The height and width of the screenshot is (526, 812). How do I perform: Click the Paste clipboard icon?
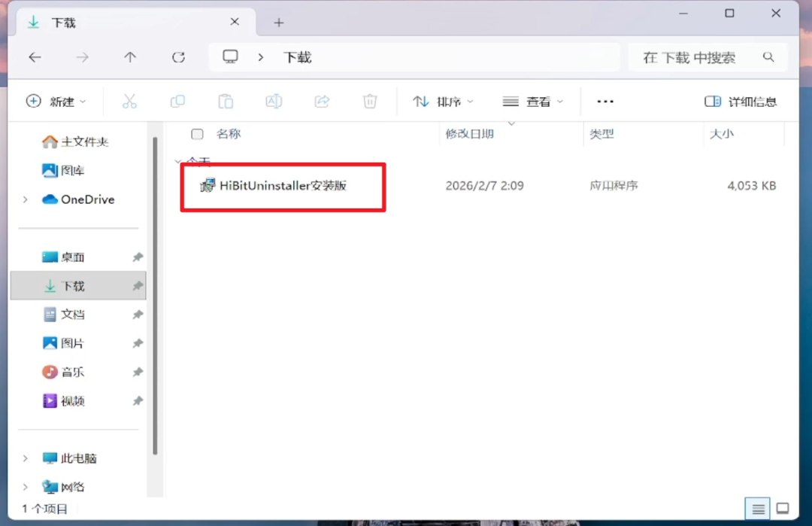coord(226,101)
